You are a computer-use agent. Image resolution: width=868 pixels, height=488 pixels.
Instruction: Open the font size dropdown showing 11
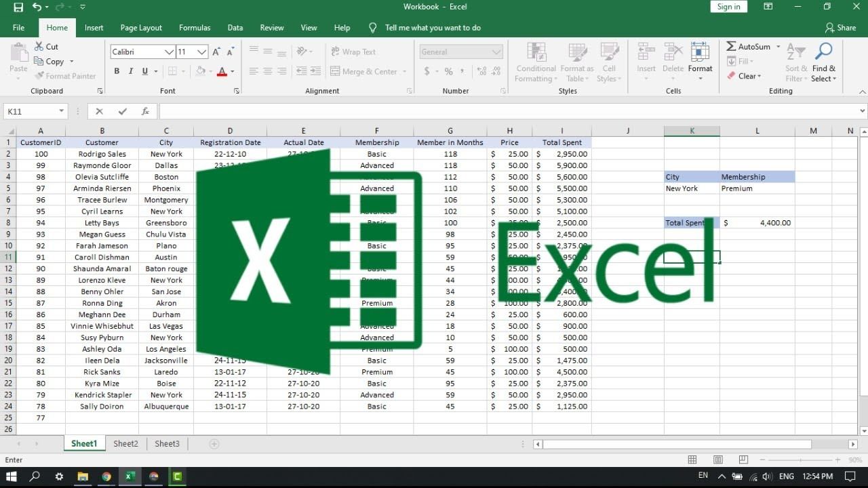202,52
